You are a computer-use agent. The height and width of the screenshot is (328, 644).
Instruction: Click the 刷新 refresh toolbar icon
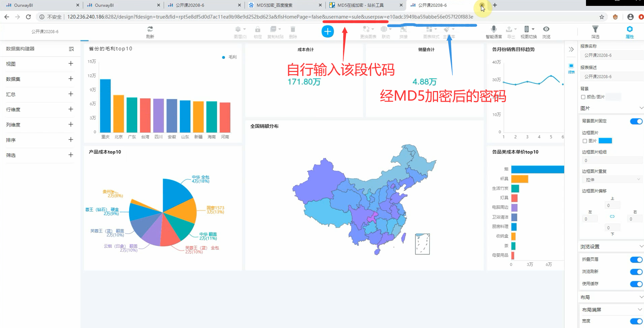pyautogui.click(x=150, y=32)
